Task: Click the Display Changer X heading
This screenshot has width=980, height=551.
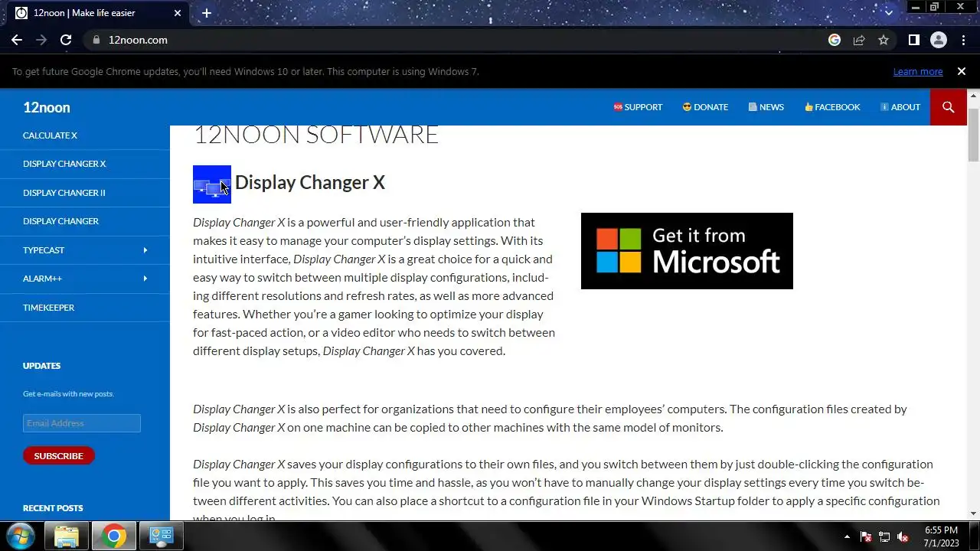Action: point(310,182)
